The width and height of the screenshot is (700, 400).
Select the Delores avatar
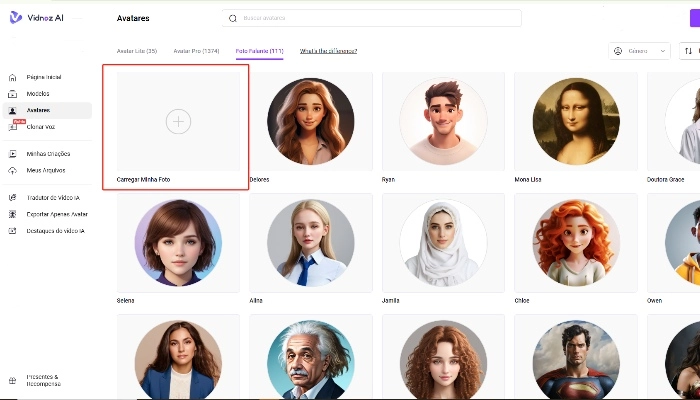pyautogui.click(x=311, y=121)
